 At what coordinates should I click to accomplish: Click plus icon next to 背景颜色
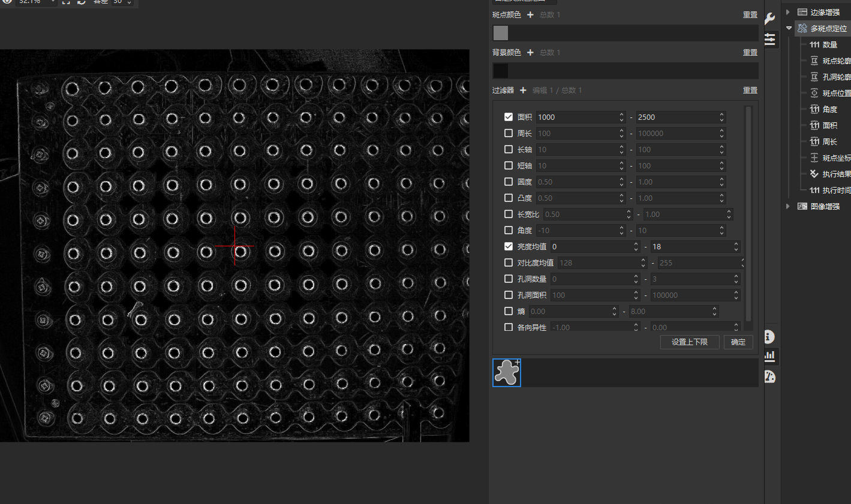(x=530, y=53)
